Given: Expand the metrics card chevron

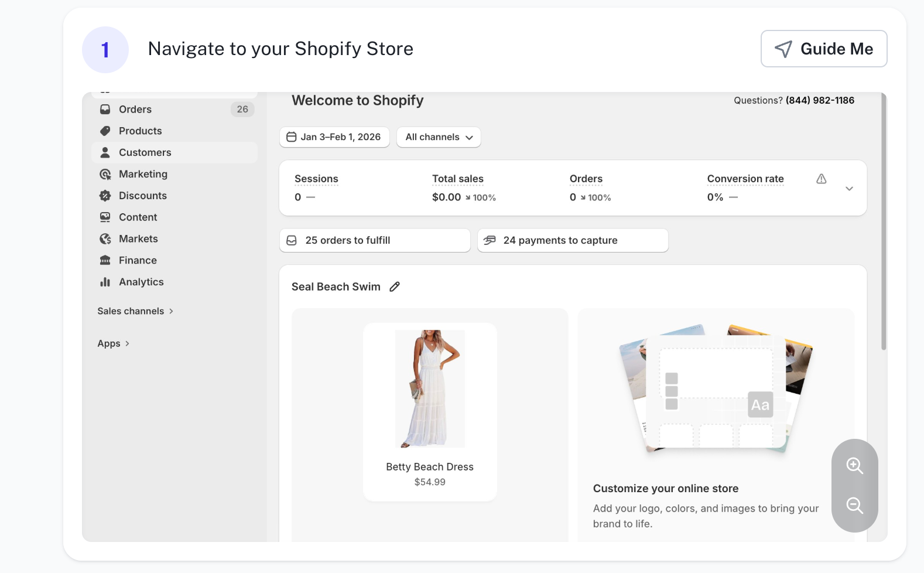Looking at the screenshot, I should 849,189.
